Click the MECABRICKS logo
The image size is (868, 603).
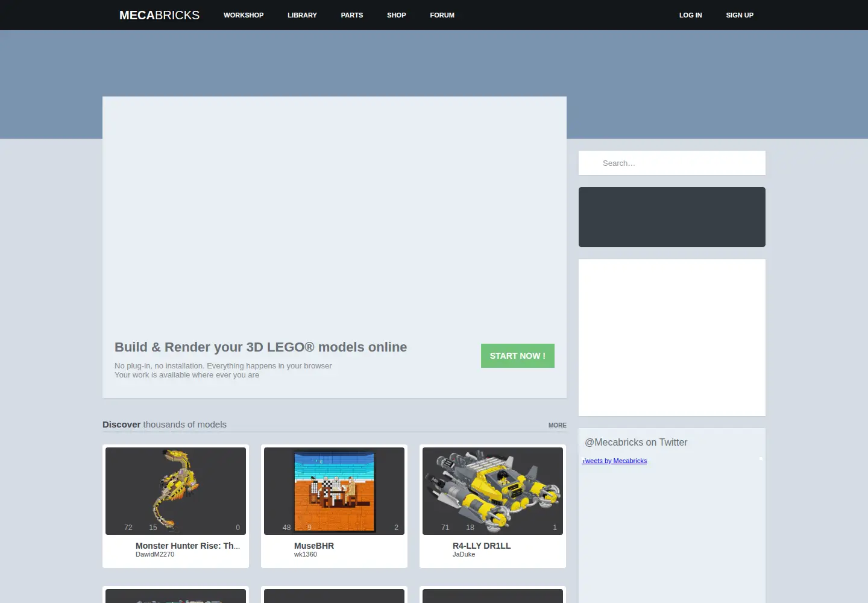coord(159,15)
